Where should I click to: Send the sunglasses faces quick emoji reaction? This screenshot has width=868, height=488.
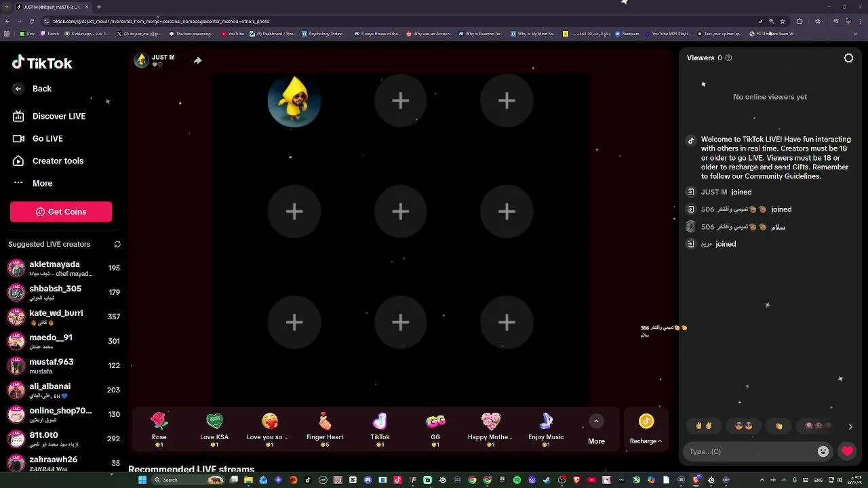(x=744, y=426)
